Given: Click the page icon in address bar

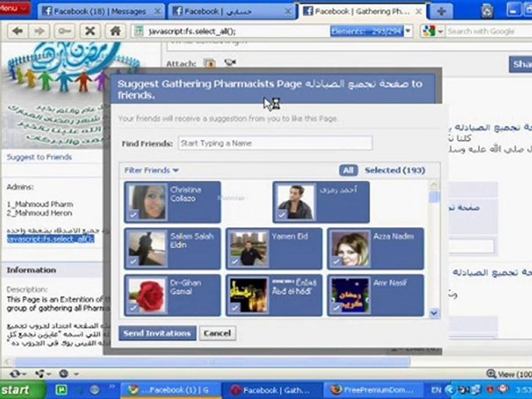Looking at the screenshot, I should pyautogui.click(x=139, y=31).
